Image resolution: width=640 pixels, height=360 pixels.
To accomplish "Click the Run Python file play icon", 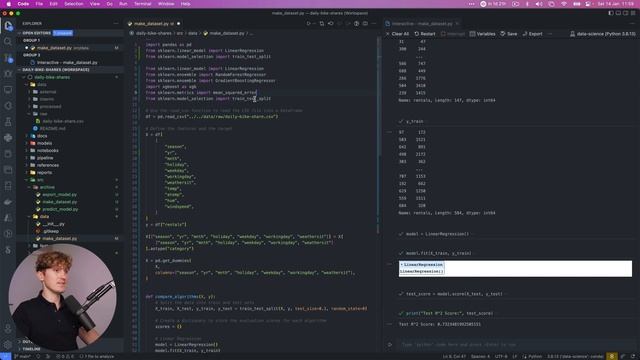I will coord(309,24).
